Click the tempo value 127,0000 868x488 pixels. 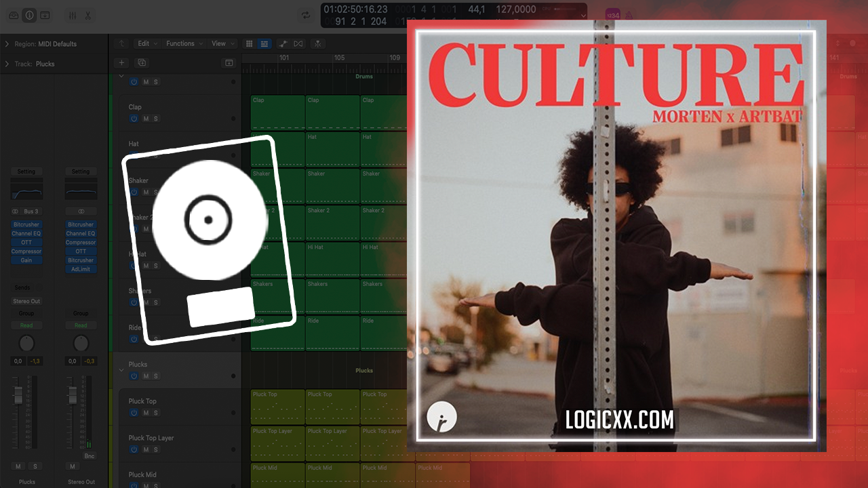515,9
